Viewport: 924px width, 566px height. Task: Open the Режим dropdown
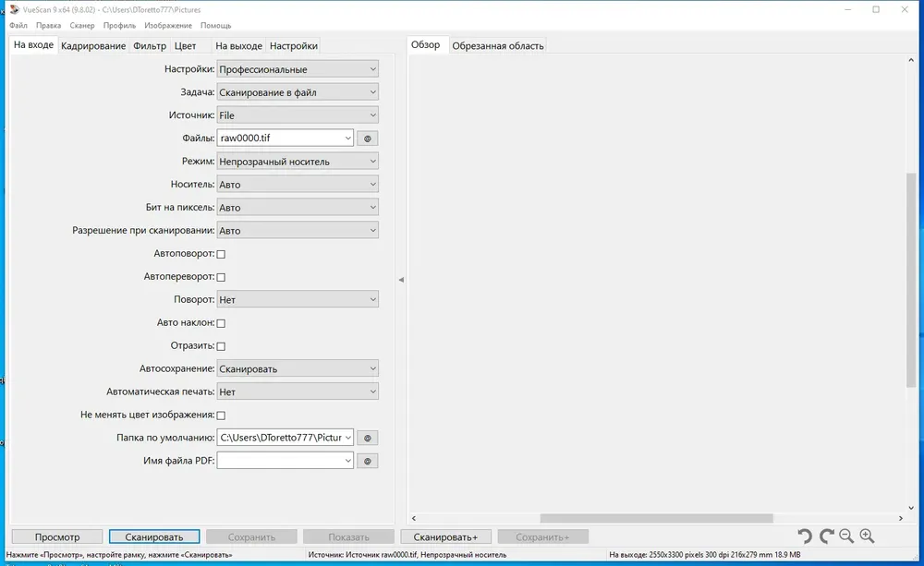tap(298, 162)
